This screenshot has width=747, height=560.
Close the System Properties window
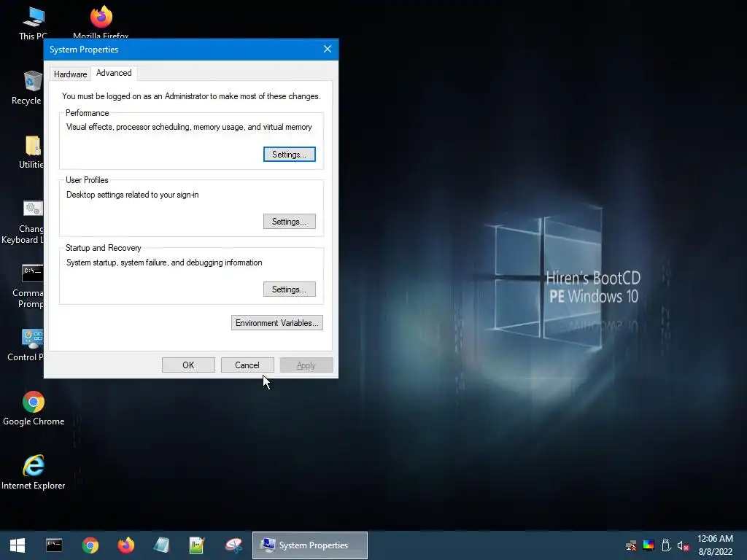click(328, 49)
